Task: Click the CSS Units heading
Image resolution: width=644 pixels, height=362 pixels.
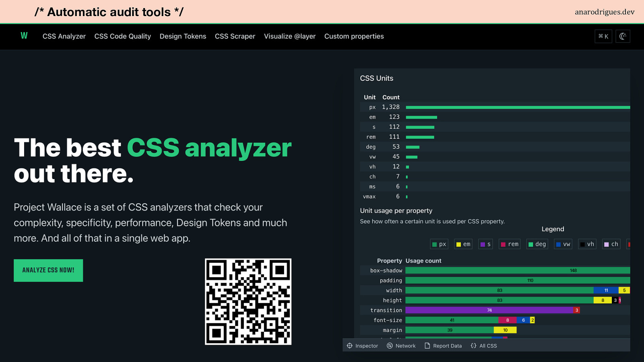Action: click(377, 78)
